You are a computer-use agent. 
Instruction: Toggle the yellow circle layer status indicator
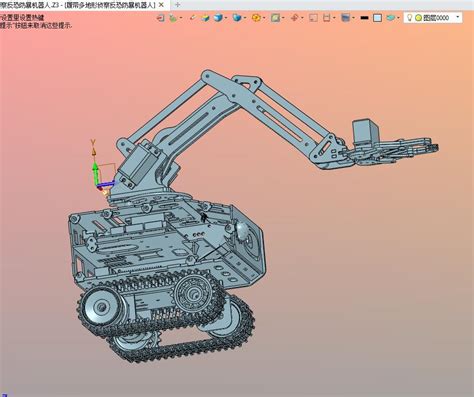click(x=418, y=18)
